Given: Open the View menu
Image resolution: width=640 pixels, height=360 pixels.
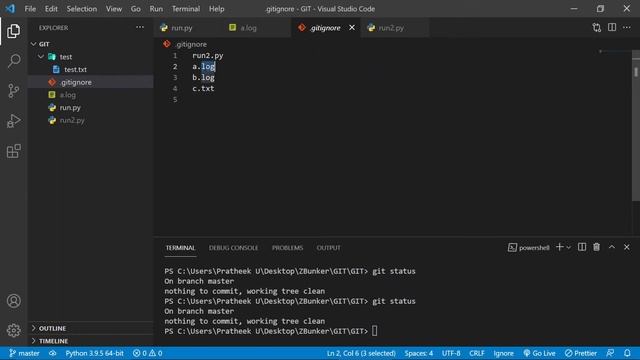Looking at the screenshot, I should (x=114, y=9).
